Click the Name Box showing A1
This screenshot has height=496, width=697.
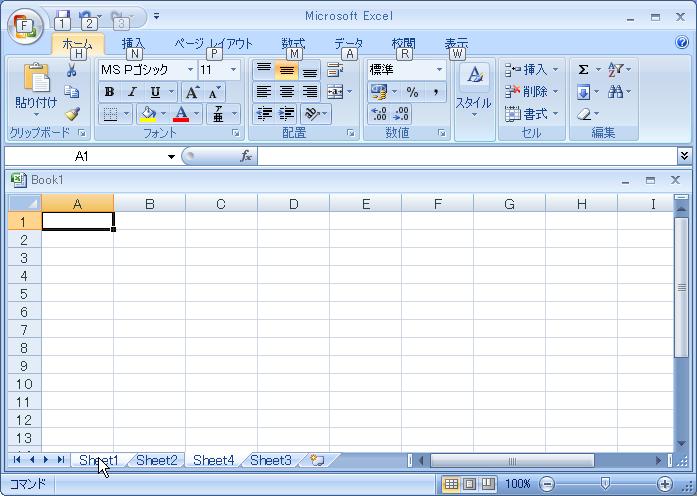click(x=84, y=156)
